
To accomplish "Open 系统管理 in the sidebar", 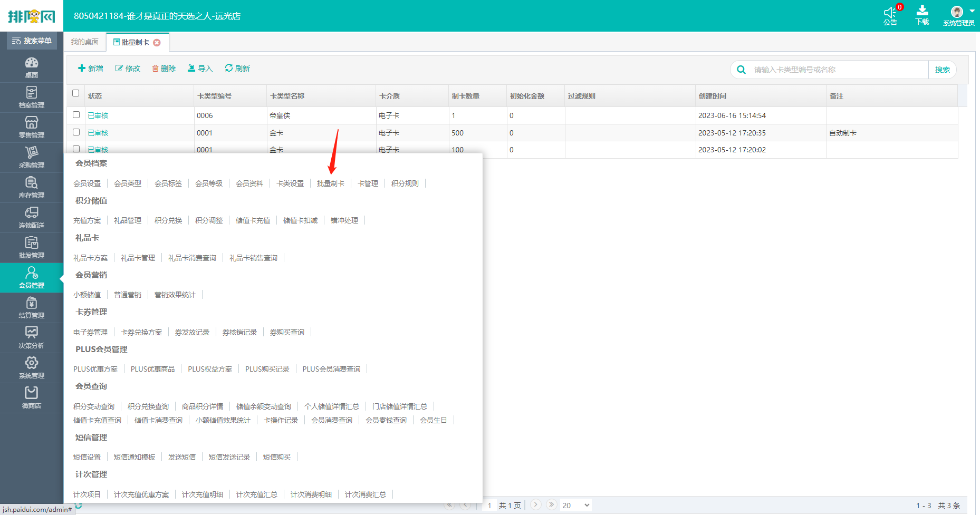I will [32, 368].
